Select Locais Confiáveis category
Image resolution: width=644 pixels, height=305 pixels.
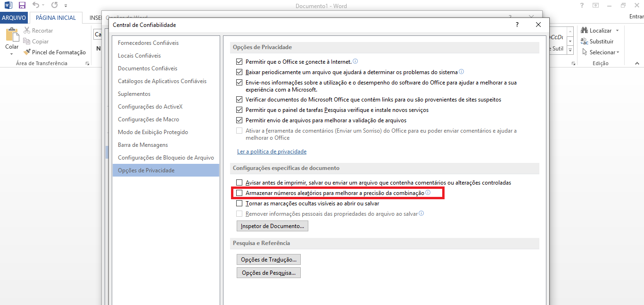tap(166, 56)
